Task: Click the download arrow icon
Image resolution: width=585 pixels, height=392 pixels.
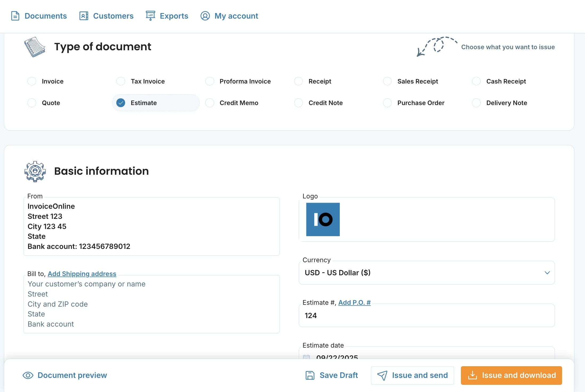Action: coord(472,375)
